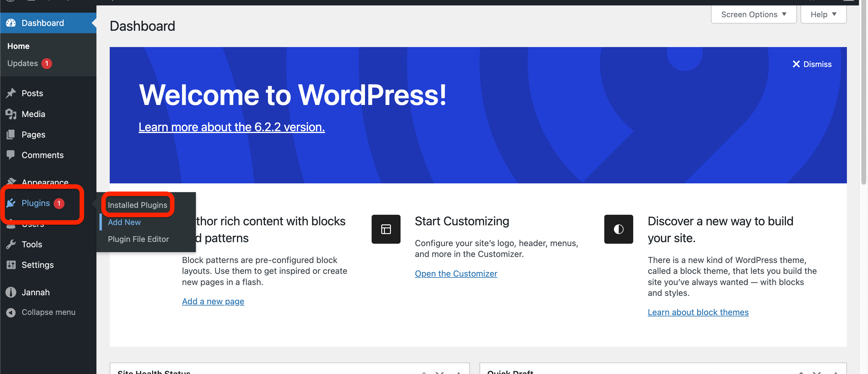Click the Dashboard gauge icon in sidebar
The height and width of the screenshot is (374, 868).
(11, 23)
